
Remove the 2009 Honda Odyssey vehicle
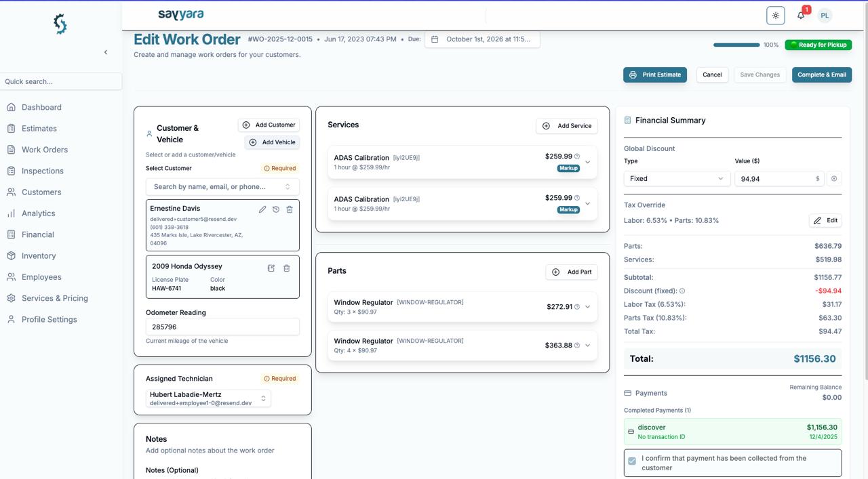(287, 268)
